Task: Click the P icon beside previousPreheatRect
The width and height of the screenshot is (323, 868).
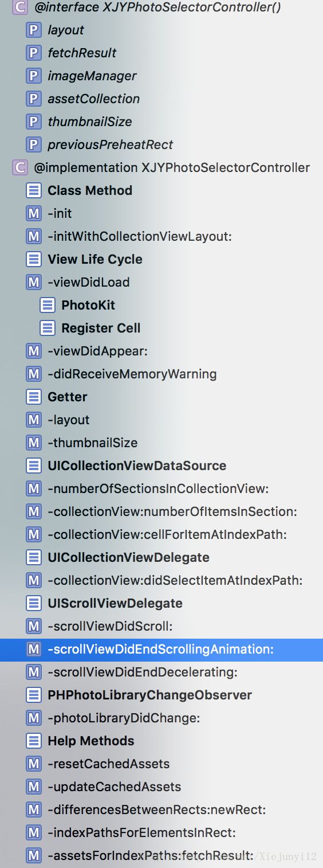Action: pos(34,144)
